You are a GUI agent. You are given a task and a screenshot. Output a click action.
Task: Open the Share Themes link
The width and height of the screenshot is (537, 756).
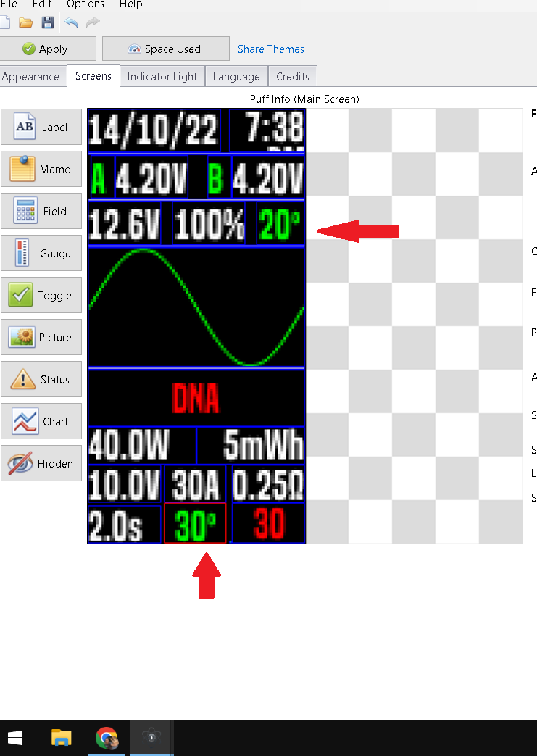point(271,49)
